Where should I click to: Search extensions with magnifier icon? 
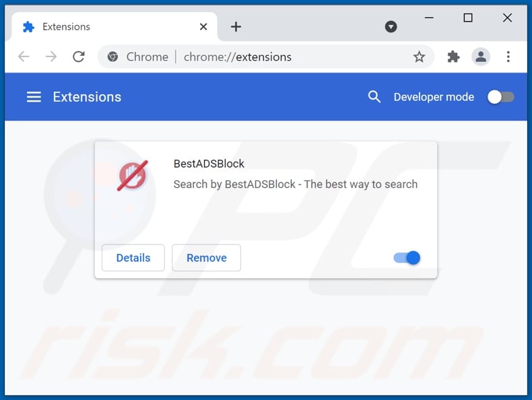pos(374,97)
